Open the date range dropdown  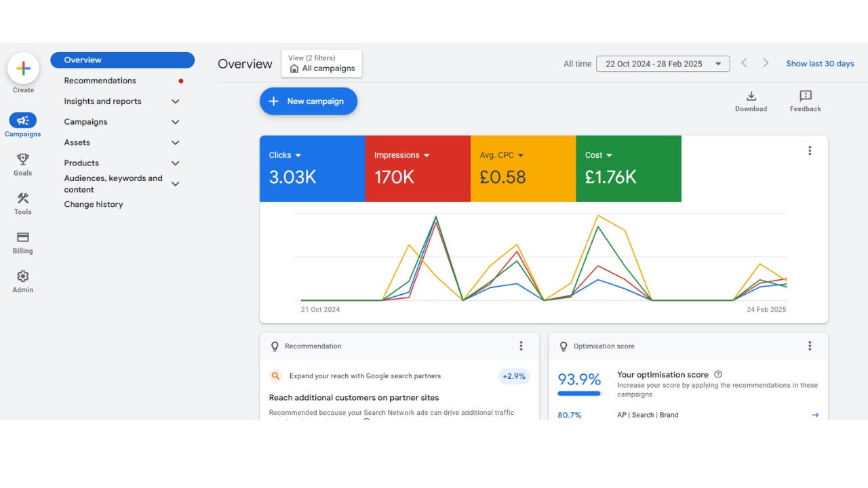click(x=663, y=64)
